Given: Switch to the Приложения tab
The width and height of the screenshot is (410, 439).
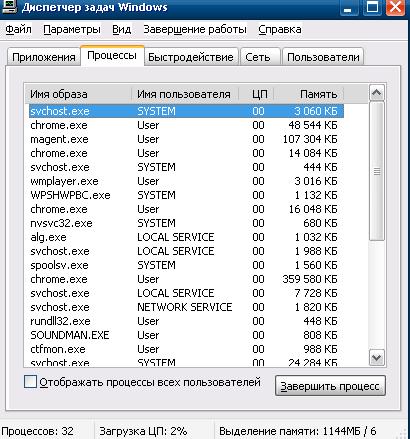Looking at the screenshot, I should pyautogui.click(x=44, y=57).
